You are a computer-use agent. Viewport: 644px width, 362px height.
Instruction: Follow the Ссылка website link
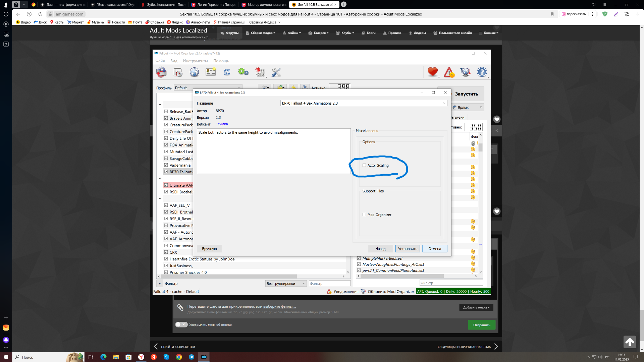tap(222, 124)
